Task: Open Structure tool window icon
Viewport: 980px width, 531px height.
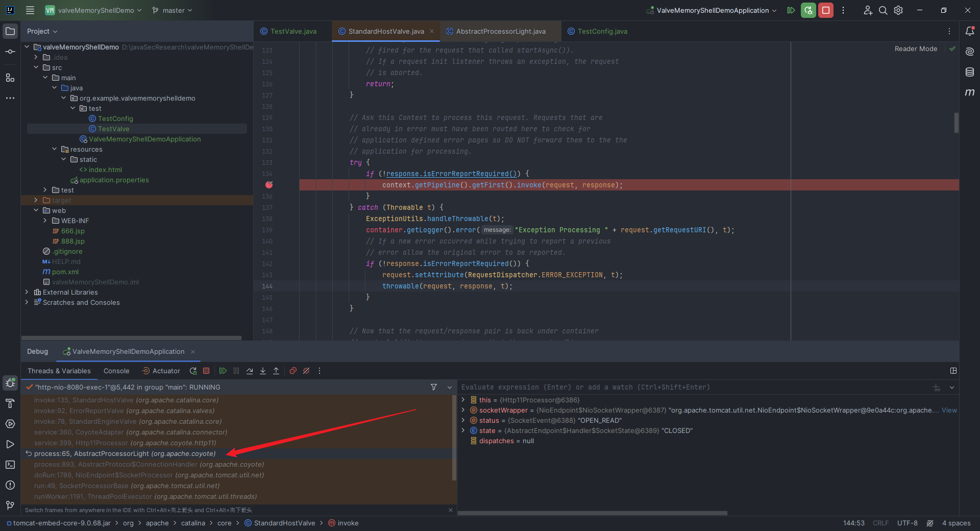Action: click(10, 78)
